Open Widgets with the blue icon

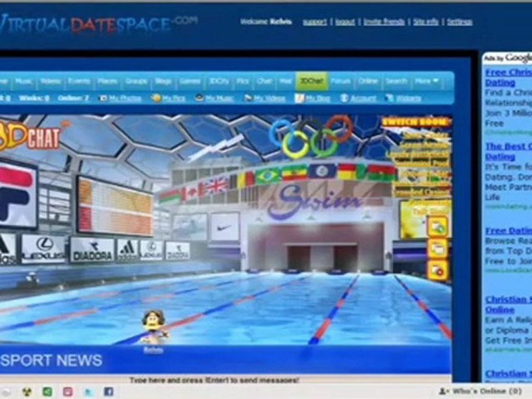[x=403, y=99]
